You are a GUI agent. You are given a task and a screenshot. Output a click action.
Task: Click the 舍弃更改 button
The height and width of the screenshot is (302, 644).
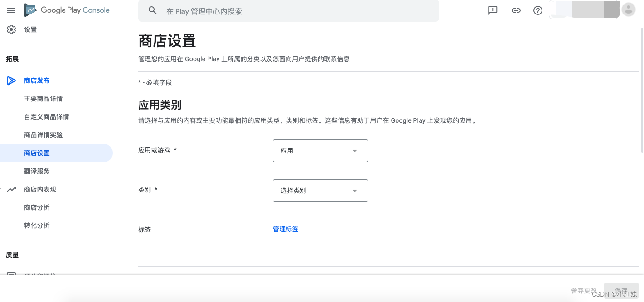[x=584, y=290]
